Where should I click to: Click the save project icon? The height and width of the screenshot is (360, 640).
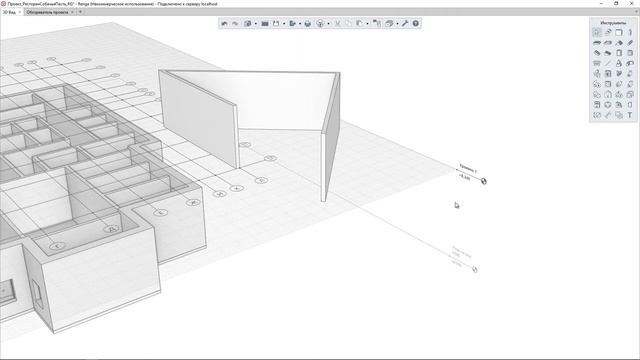tap(276, 24)
